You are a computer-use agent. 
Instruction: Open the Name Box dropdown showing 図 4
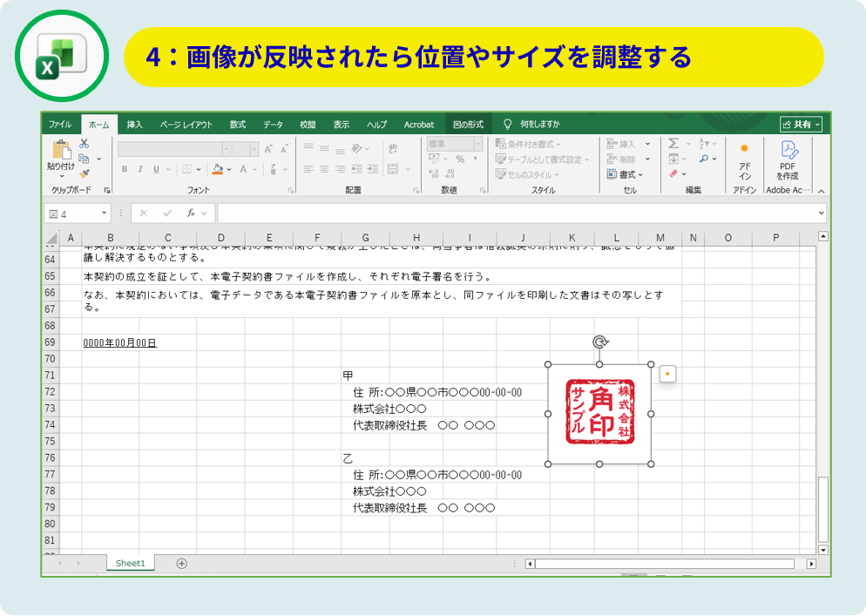(105, 213)
